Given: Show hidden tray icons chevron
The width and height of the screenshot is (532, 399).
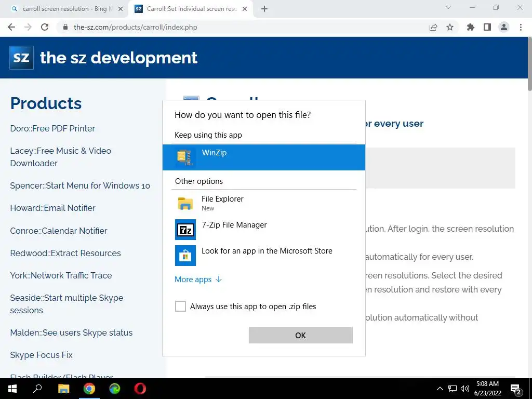Looking at the screenshot, I should pyautogui.click(x=440, y=389).
